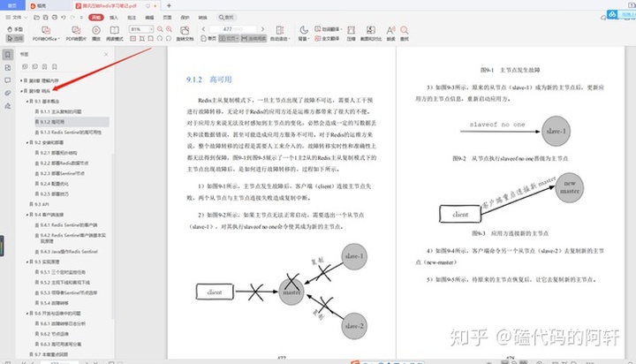Collapse the 9.4 bookmark section
Screen dimensions: 636x364
[x=27, y=215]
